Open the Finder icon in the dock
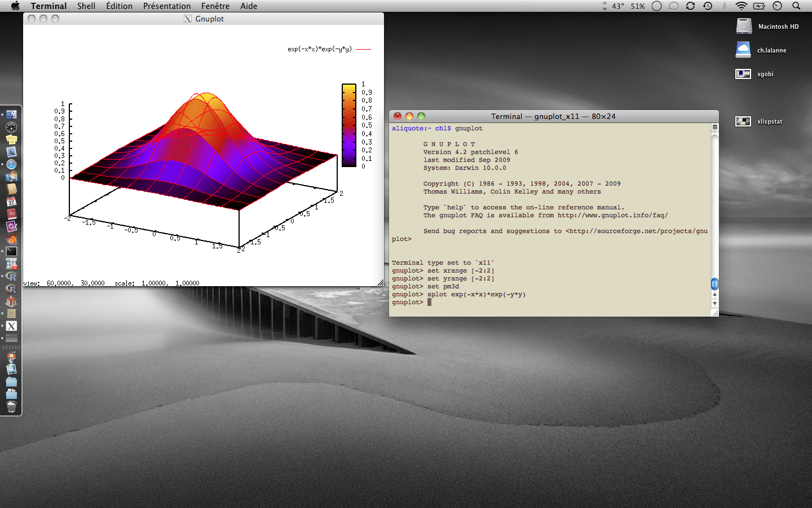 [x=11, y=115]
